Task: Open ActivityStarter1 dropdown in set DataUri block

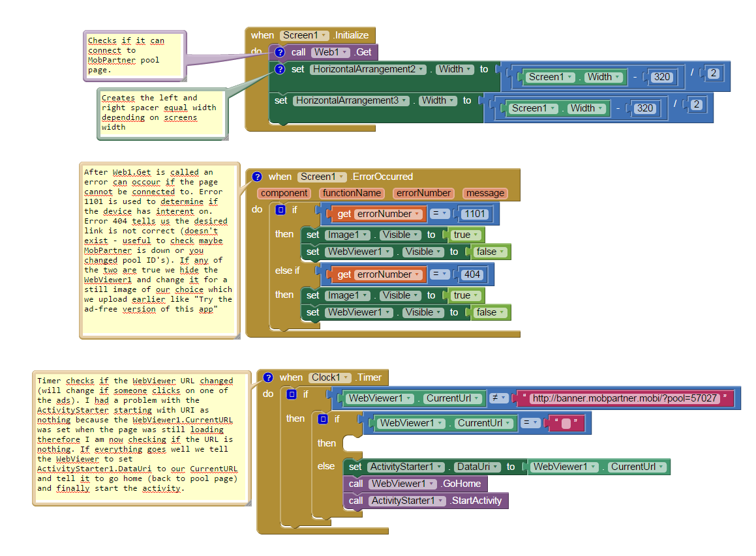Action: 406,467
